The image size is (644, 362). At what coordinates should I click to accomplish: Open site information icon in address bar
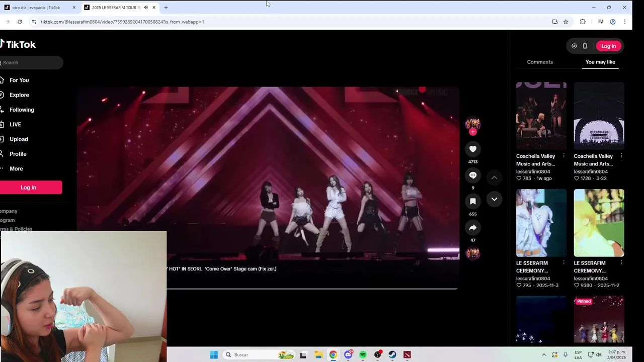[x=34, y=22]
